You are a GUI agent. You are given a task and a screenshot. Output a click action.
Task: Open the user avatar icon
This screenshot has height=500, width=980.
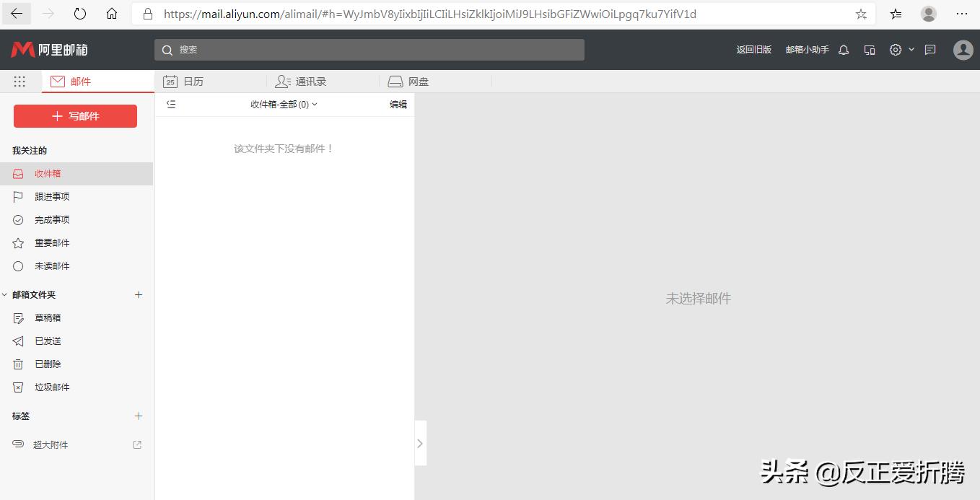pyautogui.click(x=963, y=50)
